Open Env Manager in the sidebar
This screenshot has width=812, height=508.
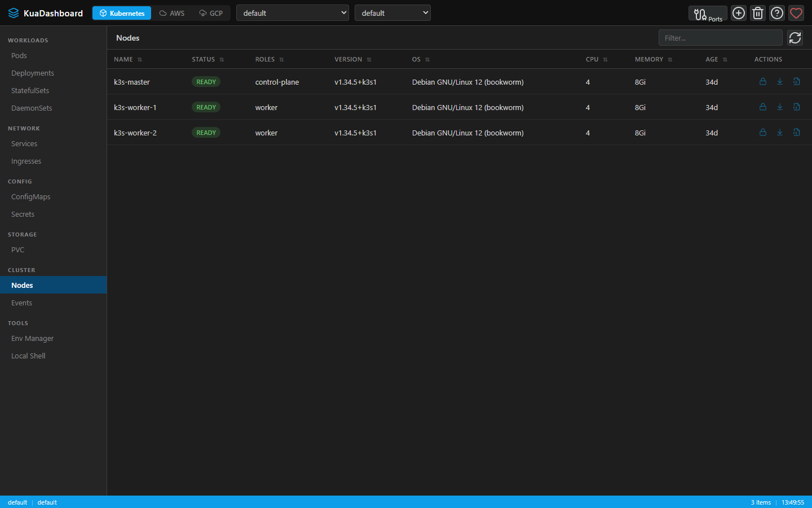point(53,339)
